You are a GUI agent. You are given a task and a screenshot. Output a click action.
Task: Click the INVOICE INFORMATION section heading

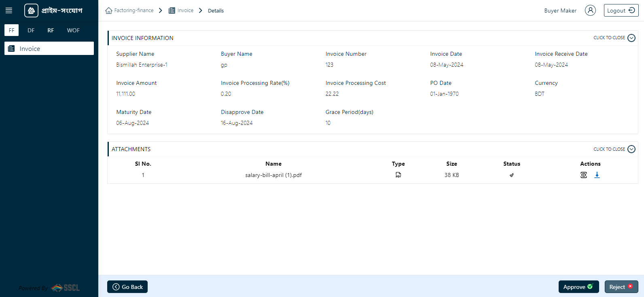click(x=142, y=38)
